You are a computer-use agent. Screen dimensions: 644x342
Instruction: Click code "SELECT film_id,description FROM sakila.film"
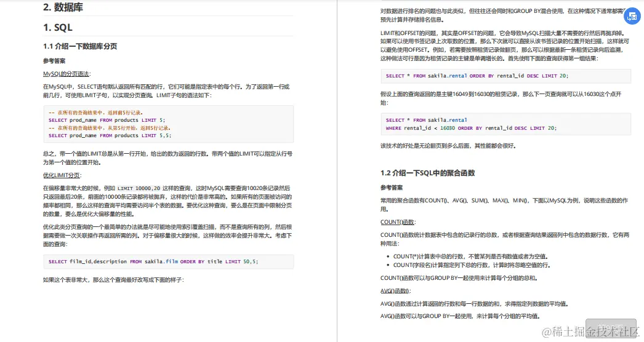[113, 261]
